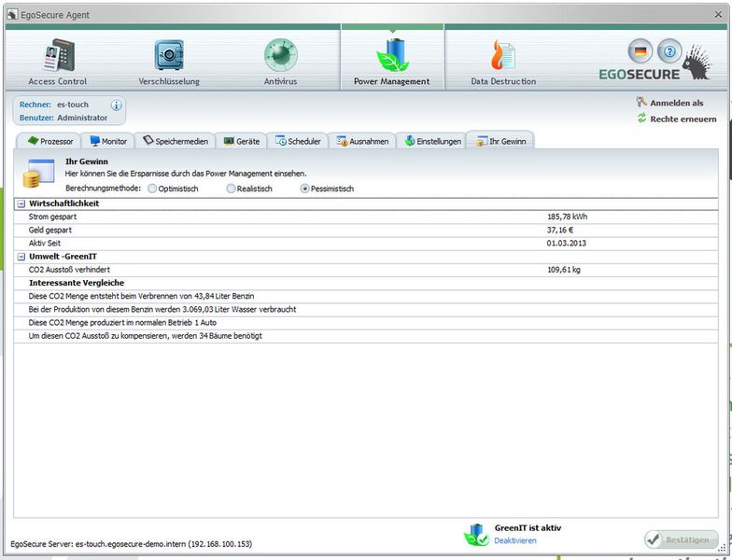Switch to the Geräte tab
The height and width of the screenshot is (560, 732).
[241, 141]
